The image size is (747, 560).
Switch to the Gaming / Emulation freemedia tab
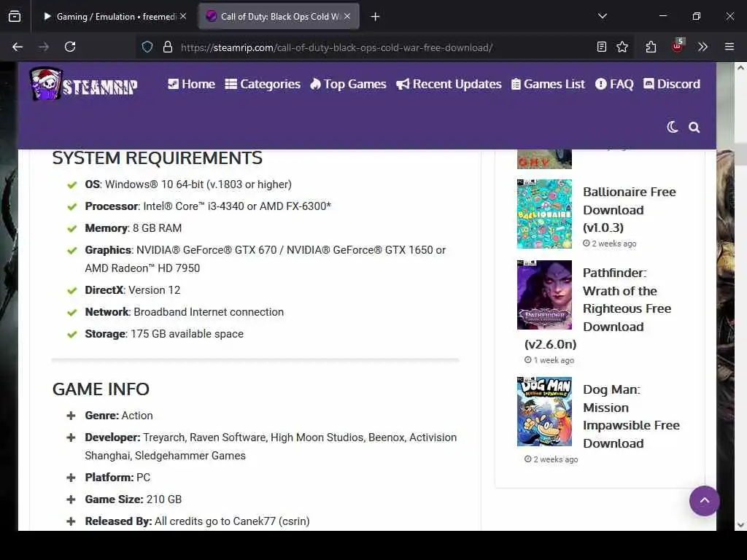coord(115,17)
